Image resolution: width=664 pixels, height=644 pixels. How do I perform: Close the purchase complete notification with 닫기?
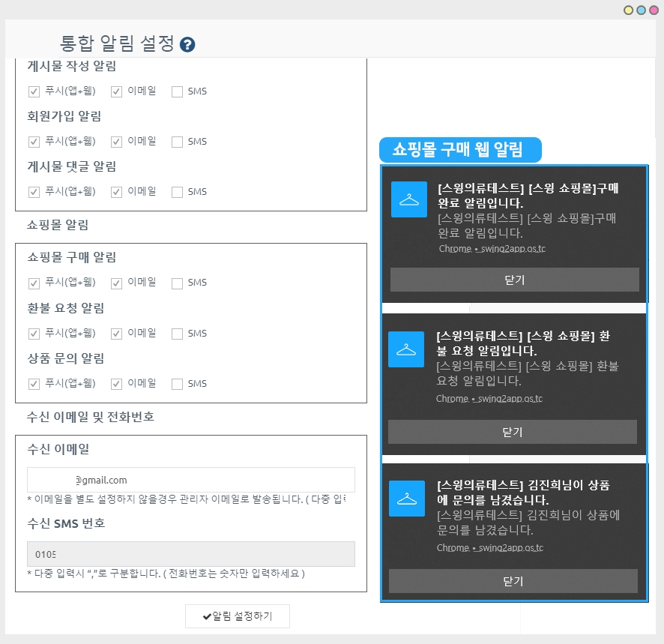pos(514,280)
